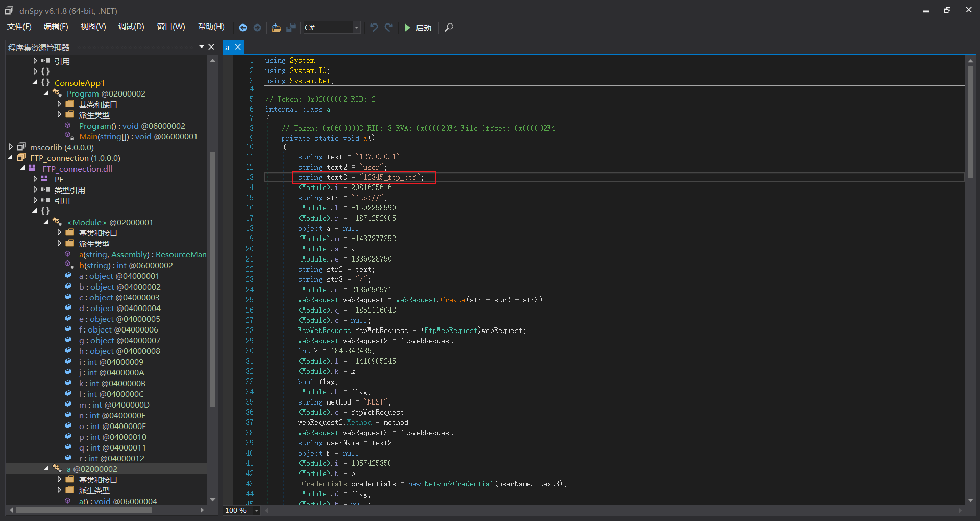Image resolution: width=980 pixels, height=521 pixels.
Task: Click the mscorlib assembly icon
Action: 21,147
